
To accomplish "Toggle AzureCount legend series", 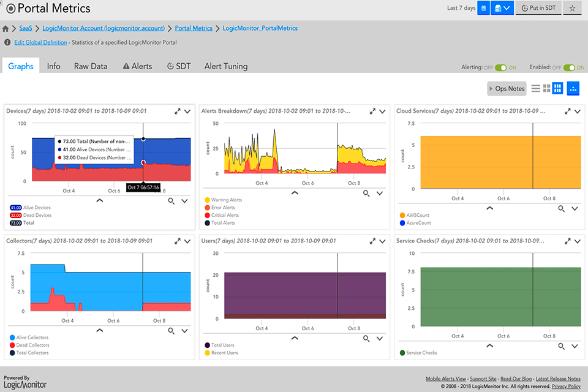I will click(x=415, y=223).
